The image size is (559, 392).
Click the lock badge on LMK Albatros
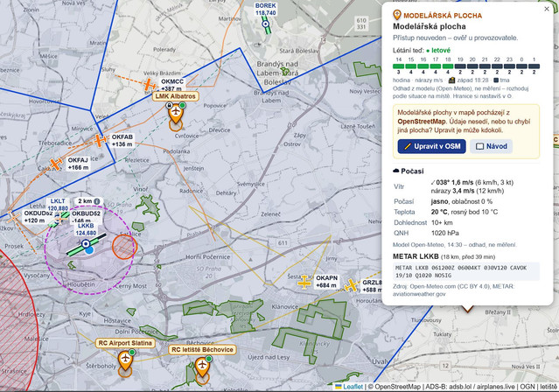170,105
